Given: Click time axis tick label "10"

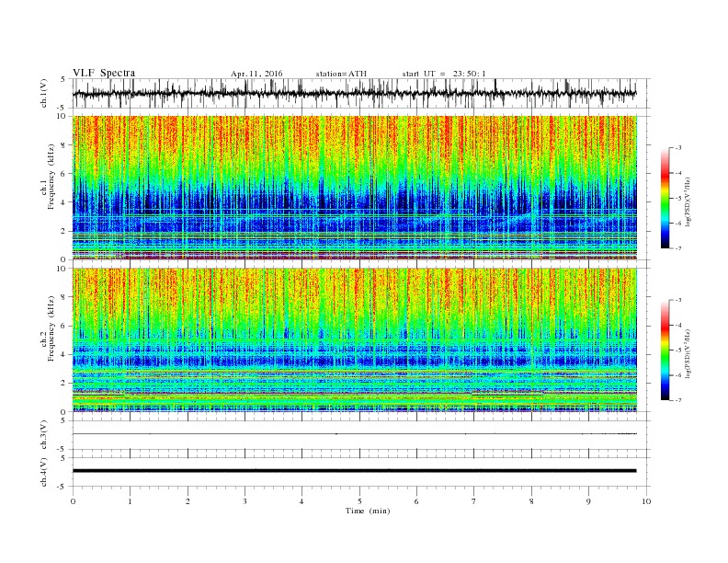Looking at the screenshot, I should (646, 501).
